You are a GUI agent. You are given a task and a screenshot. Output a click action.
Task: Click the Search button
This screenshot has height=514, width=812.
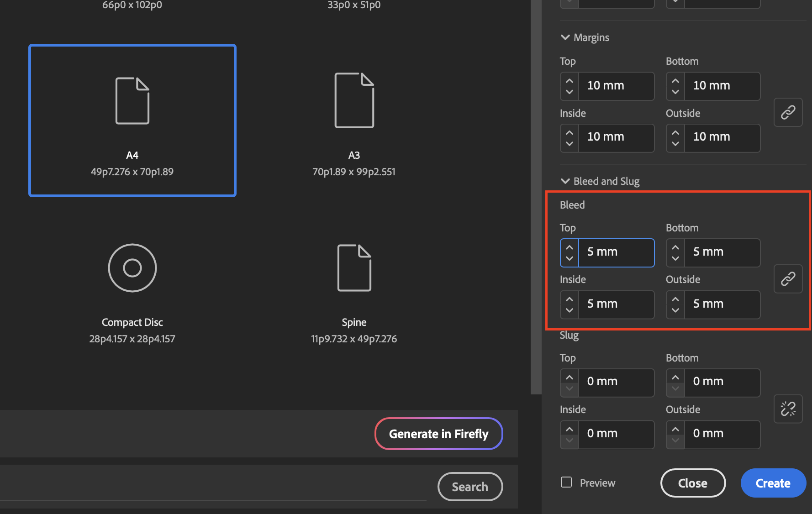470,487
